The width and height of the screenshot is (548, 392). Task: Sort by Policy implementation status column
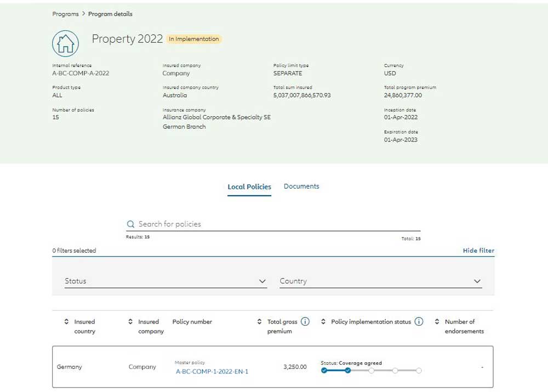click(x=323, y=321)
